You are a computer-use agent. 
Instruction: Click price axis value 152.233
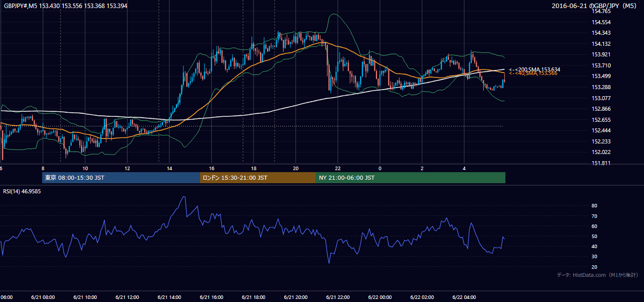(x=602, y=141)
